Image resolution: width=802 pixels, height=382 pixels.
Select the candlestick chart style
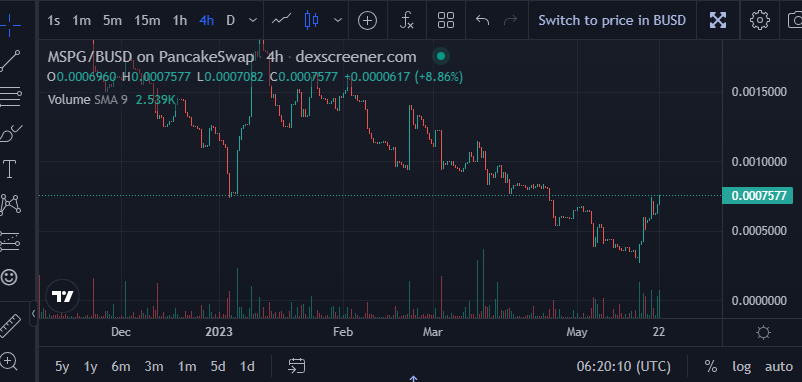pyautogui.click(x=311, y=20)
